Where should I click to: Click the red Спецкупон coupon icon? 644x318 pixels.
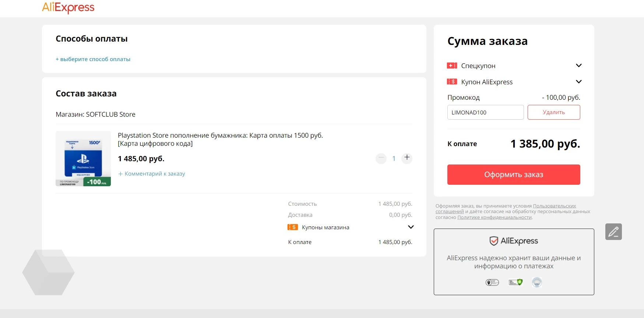pyautogui.click(x=452, y=66)
